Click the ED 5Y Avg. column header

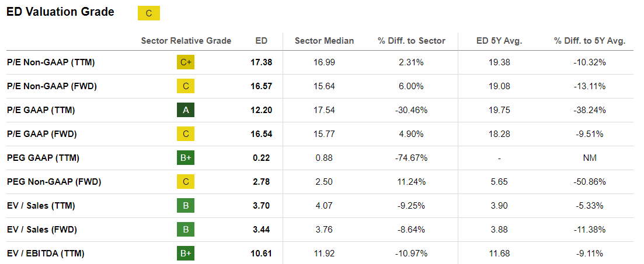(x=499, y=41)
